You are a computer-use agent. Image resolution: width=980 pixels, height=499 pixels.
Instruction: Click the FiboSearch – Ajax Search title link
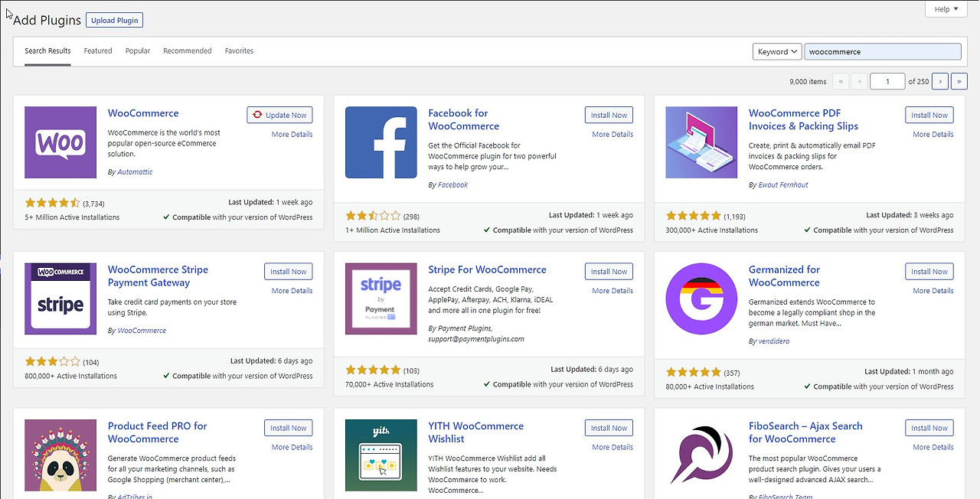click(805, 432)
